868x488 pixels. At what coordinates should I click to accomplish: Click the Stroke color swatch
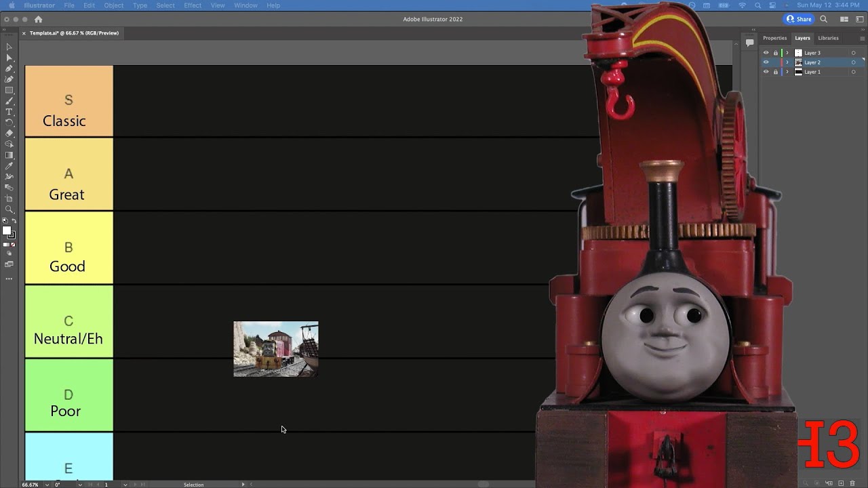(x=11, y=235)
